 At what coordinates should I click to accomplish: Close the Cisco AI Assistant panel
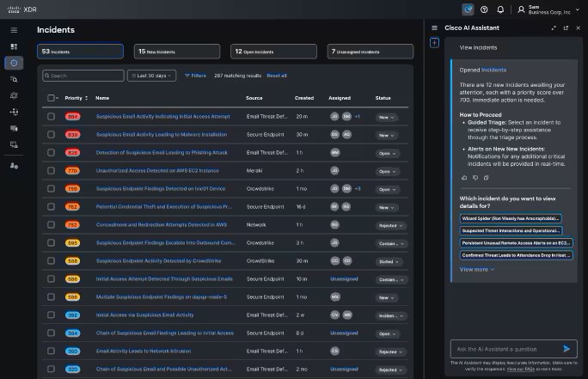click(578, 28)
